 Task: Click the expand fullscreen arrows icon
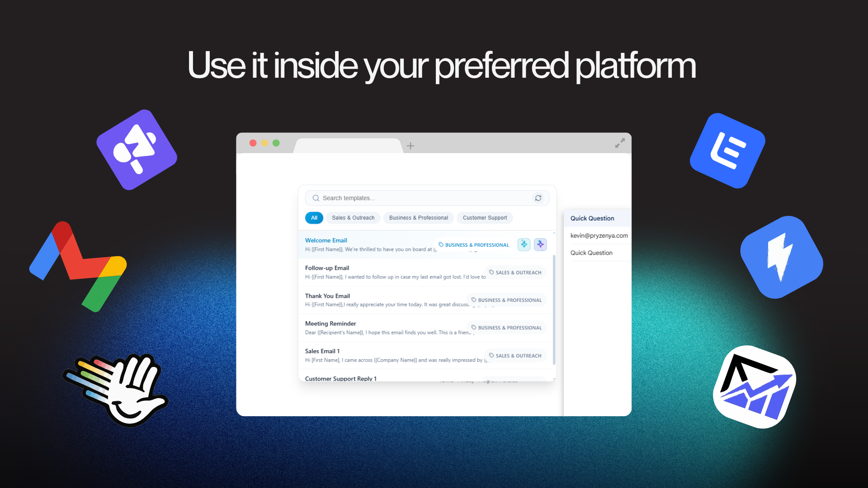pyautogui.click(x=620, y=143)
